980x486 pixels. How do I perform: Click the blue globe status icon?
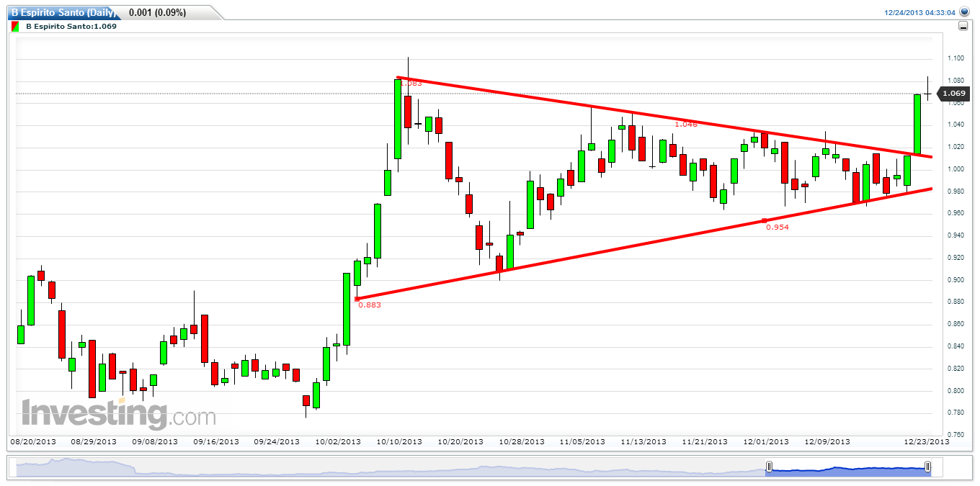[964, 12]
